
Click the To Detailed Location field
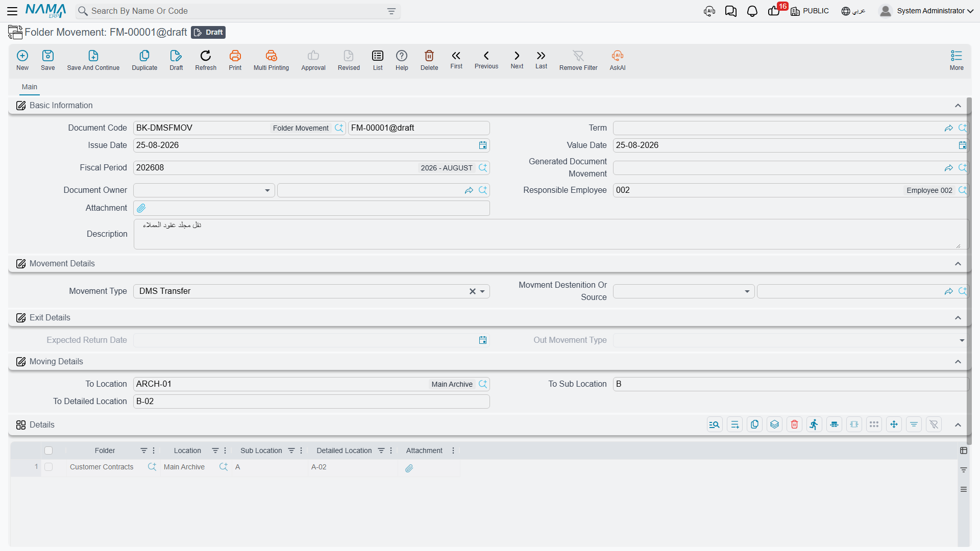tap(311, 402)
